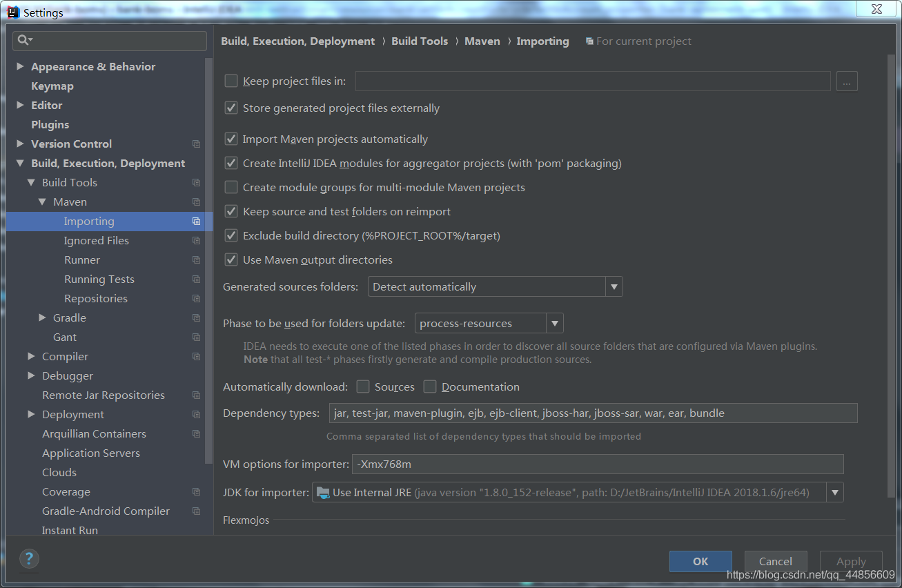Enable 'Create module groups for multi-module Maven projects'
Image resolution: width=902 pixels, height=588 pixels.
[x=231, y=187]
